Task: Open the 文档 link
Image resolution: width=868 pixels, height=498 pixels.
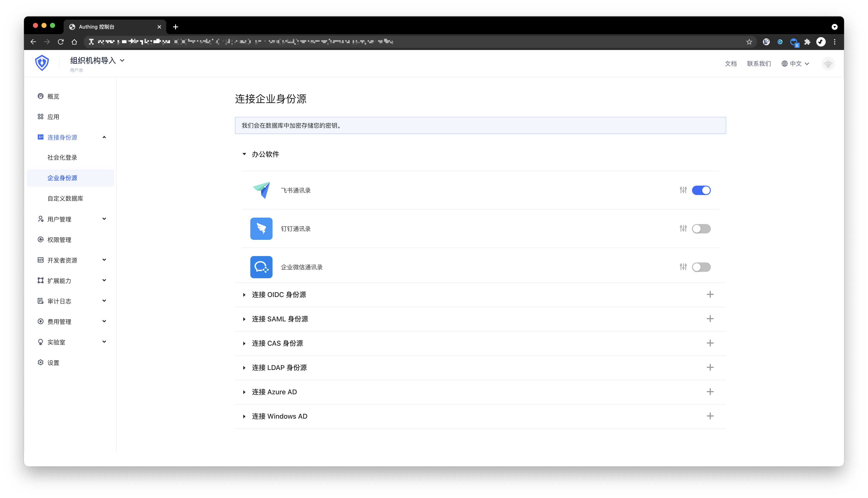Action: click(x=730, y=64)
